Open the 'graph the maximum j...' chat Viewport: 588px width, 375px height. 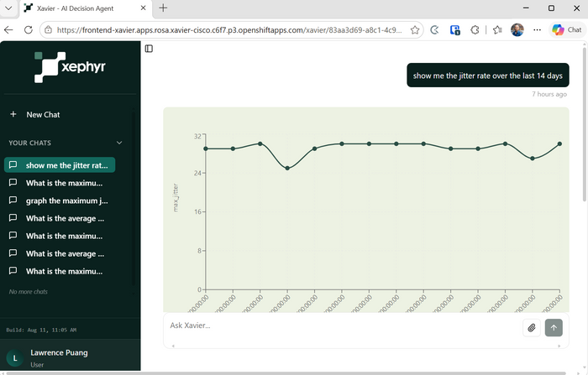click(x=60, y=201)
